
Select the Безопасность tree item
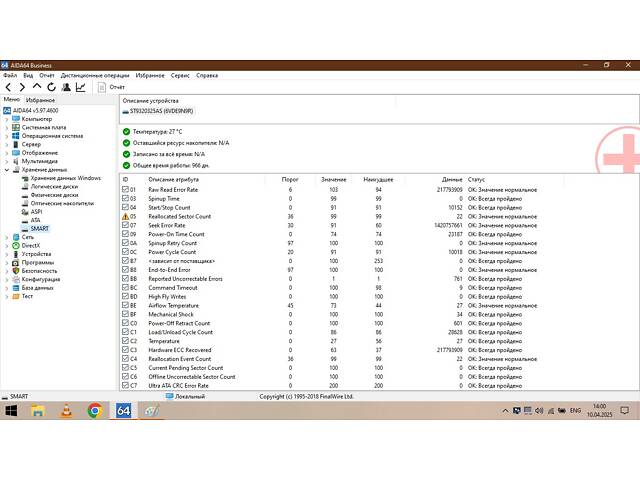tap(39, 271)
